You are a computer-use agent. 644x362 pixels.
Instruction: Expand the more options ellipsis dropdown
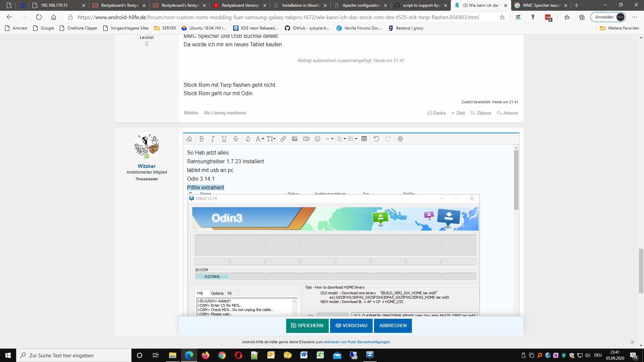click(329, 139)
